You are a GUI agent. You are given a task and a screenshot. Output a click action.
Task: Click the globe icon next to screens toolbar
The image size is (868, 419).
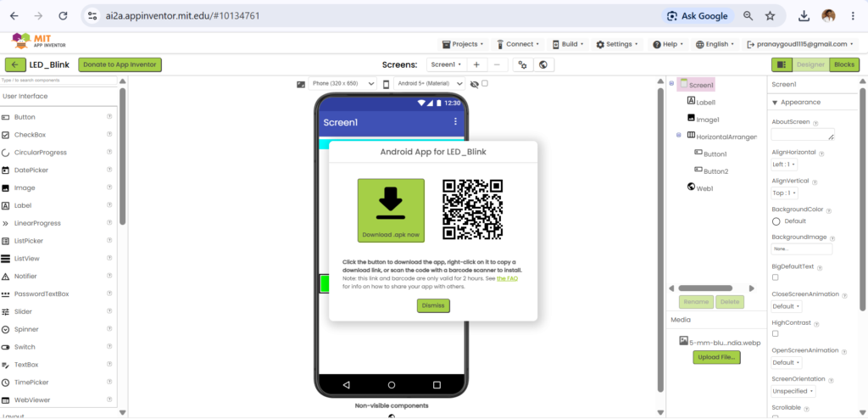point(543,64)
